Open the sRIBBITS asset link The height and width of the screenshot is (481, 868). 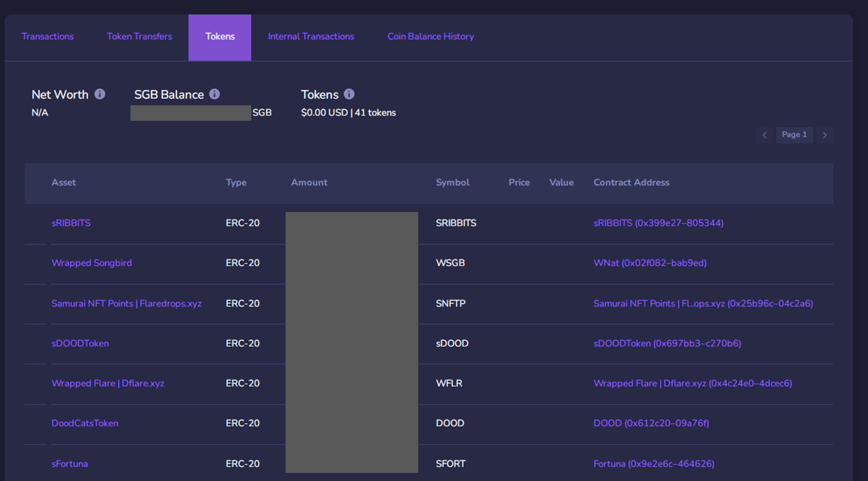[71, 223]
